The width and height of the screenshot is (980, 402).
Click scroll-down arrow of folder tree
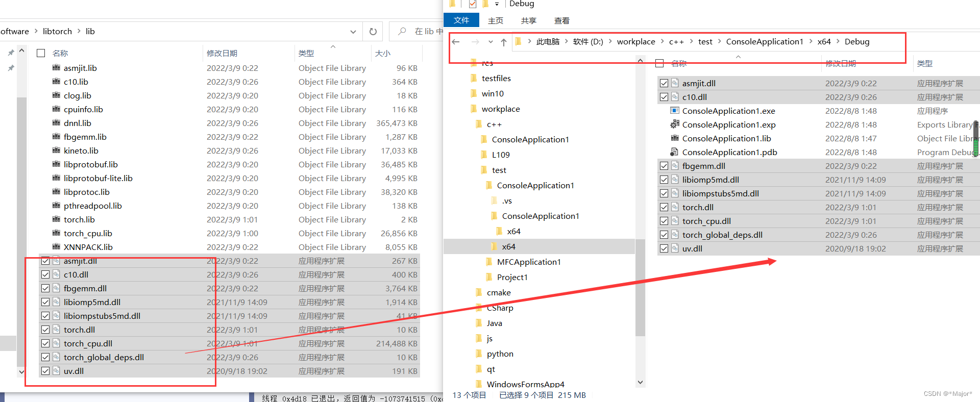point(640,382)
